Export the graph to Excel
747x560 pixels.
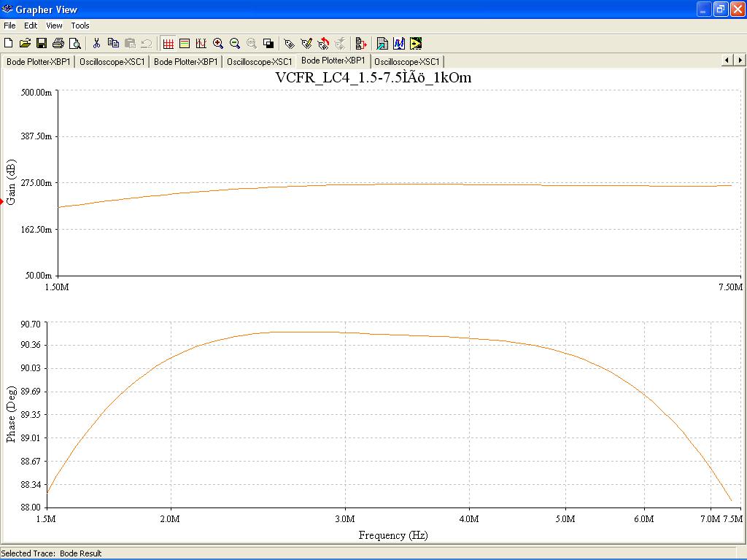[382, 43]
